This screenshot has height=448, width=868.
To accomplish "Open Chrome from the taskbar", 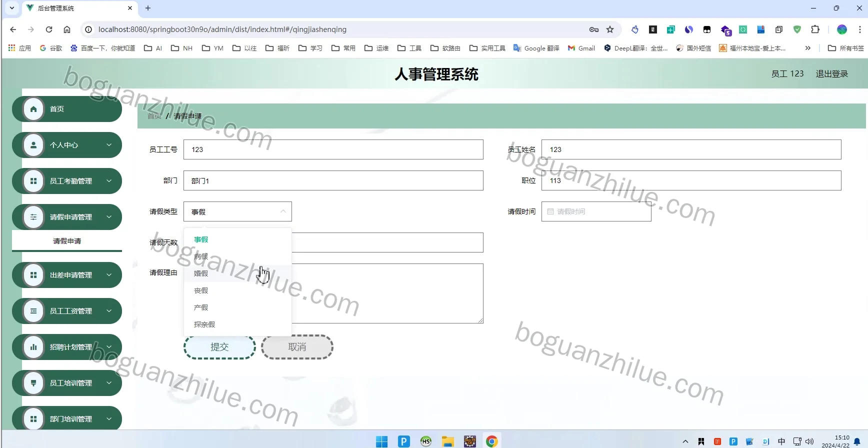I will pyautogui.click(x=491, y=441).
